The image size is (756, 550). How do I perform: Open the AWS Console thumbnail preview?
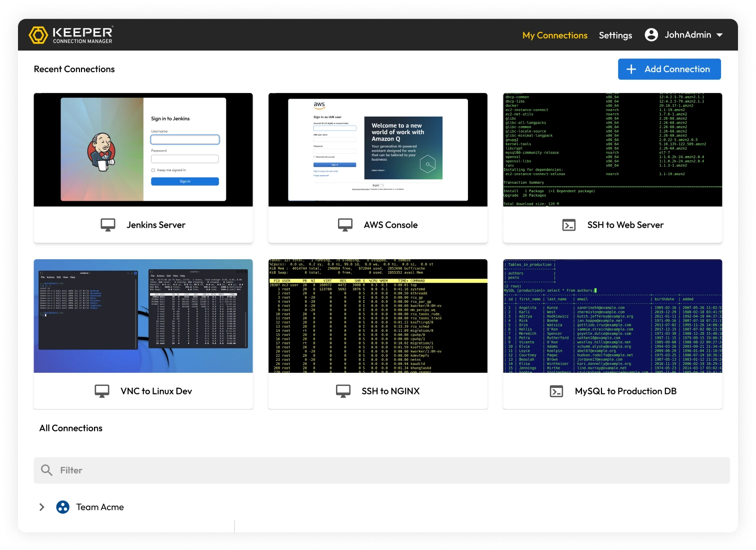pyautogui.click(x=378, y=150)
